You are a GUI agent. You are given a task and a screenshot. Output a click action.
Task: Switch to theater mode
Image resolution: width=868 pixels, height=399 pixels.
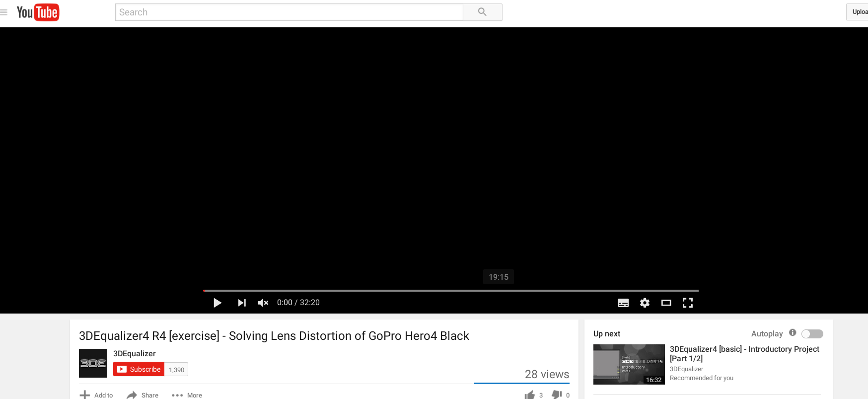coord(666,303)
